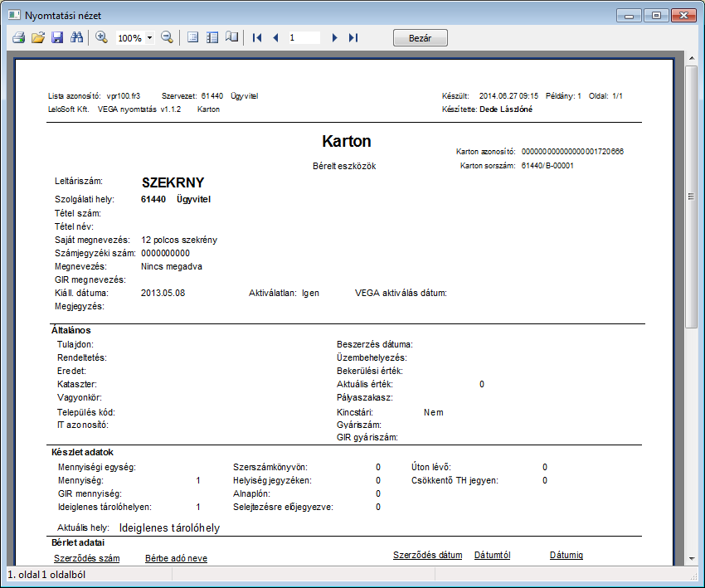Viewport: 705px width, 588px height.
Task: Click 'SZEKRNY' inventory number text
Action: point(173,182)
